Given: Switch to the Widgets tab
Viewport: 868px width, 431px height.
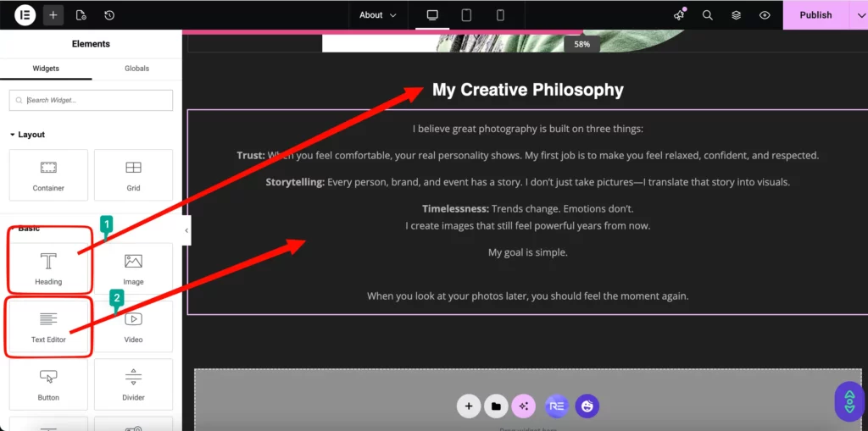Looking at the screenshot, I should click(46, 69).
